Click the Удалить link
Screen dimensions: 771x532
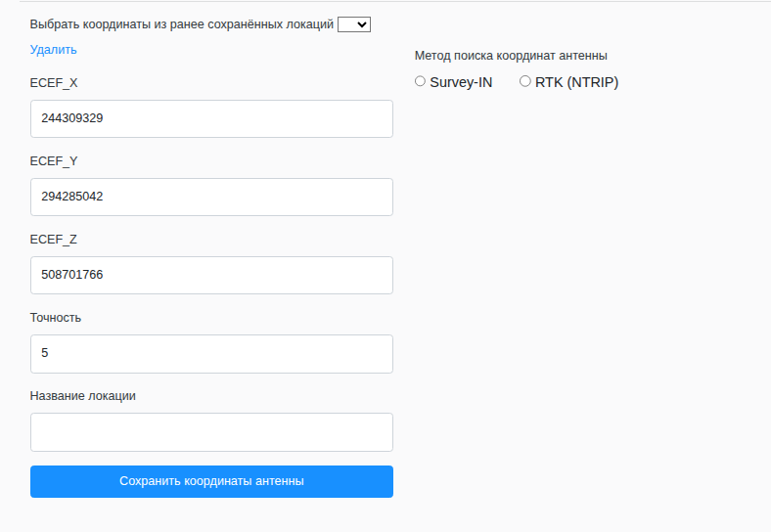53,50
